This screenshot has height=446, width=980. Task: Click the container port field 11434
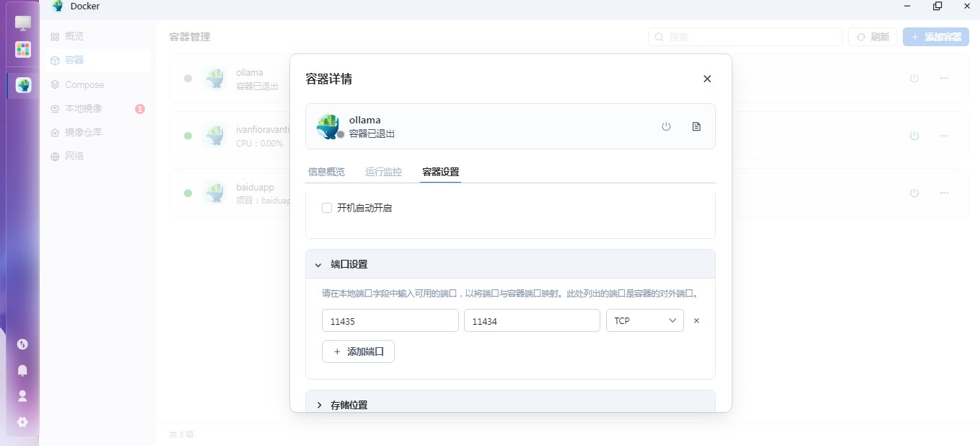pyautogui.click(x=532, y=320)
